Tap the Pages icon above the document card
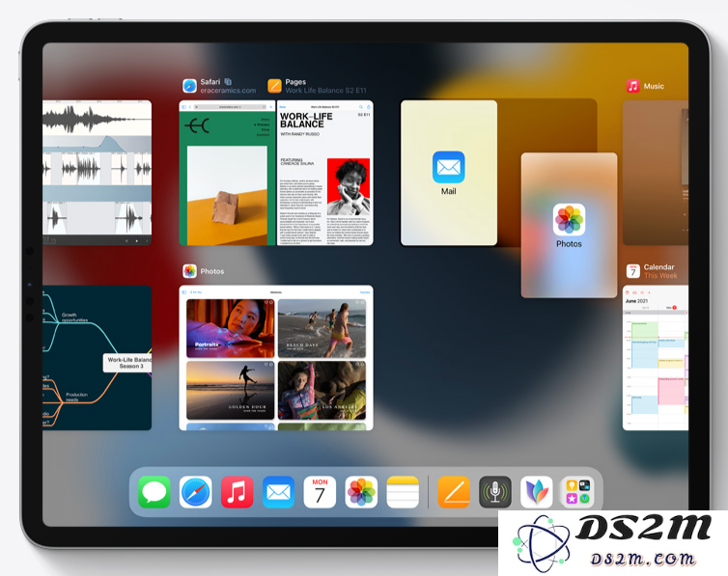Viewport: 728px width, 576px height. click(x=274, y=86)
